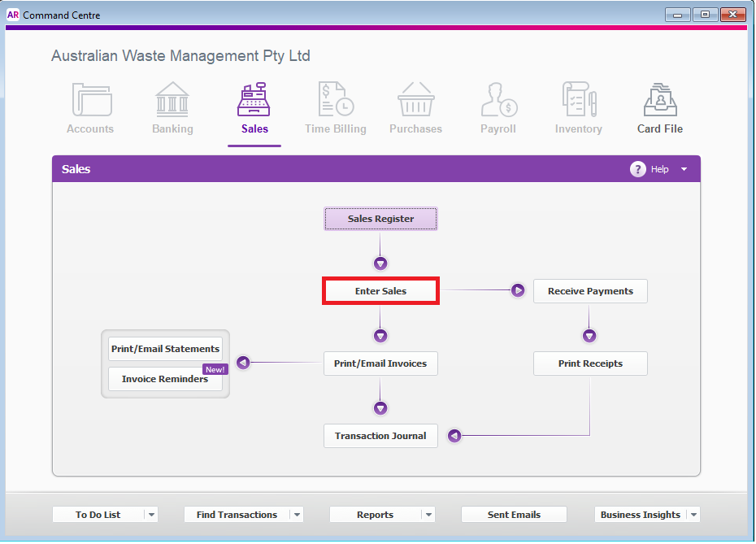This screenshot has width=756, height=544.
Task: Click the Help question mark icon
Action: tap(637, 169)
